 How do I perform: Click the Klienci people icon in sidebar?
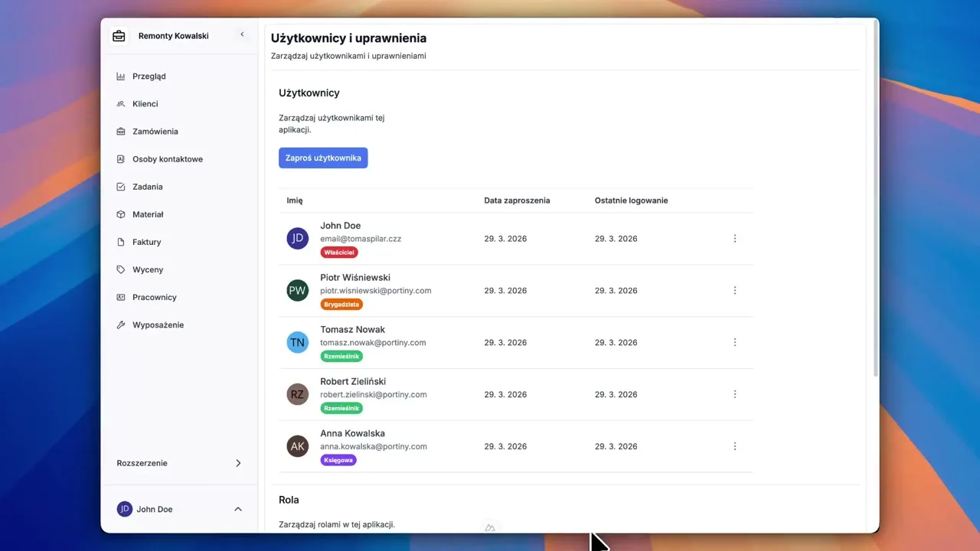tap(120, 104)
